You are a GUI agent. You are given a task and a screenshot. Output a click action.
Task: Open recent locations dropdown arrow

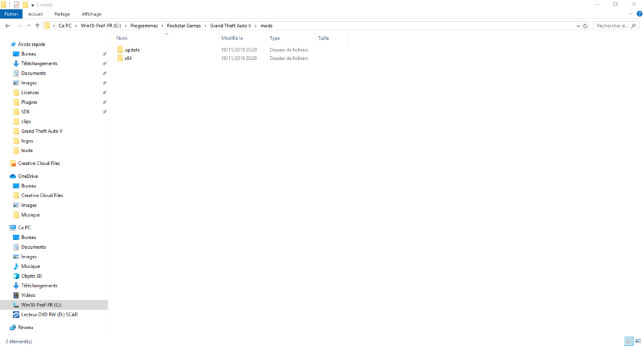(29, 26)
